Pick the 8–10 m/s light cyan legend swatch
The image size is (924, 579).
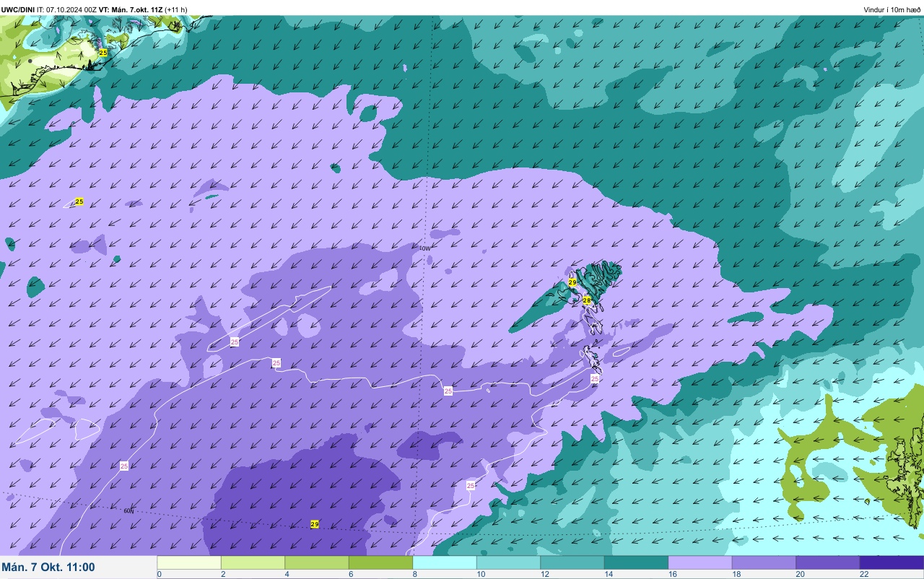tap(445, 562)
